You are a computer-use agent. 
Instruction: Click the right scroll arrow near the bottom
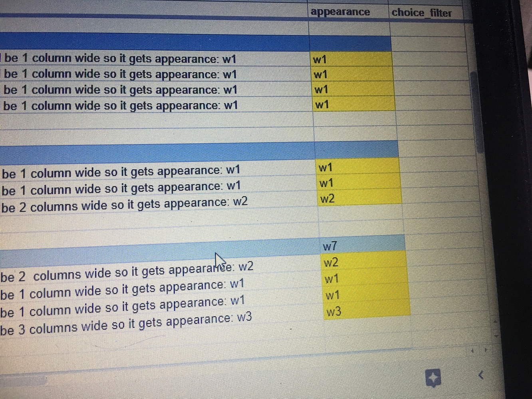486,350
